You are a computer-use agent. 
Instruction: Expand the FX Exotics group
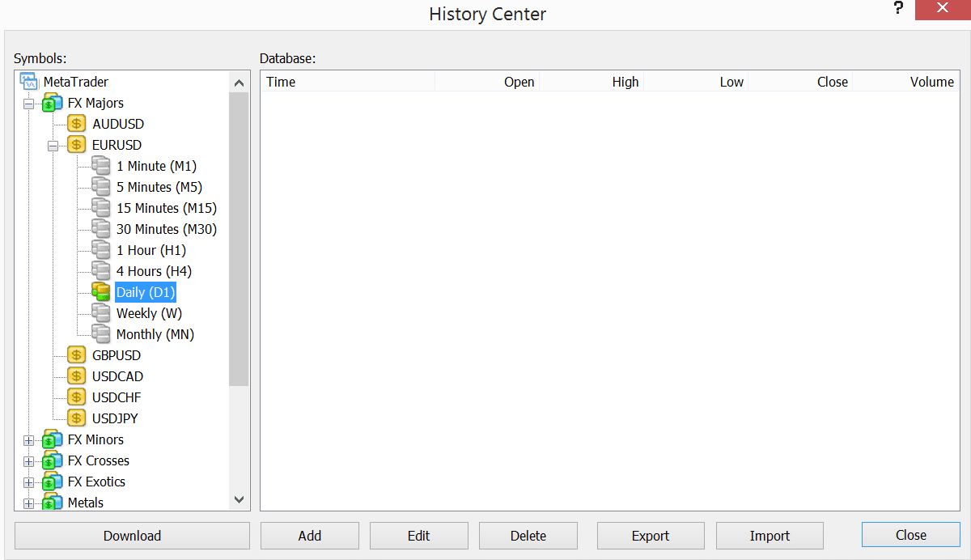[29, 482]
